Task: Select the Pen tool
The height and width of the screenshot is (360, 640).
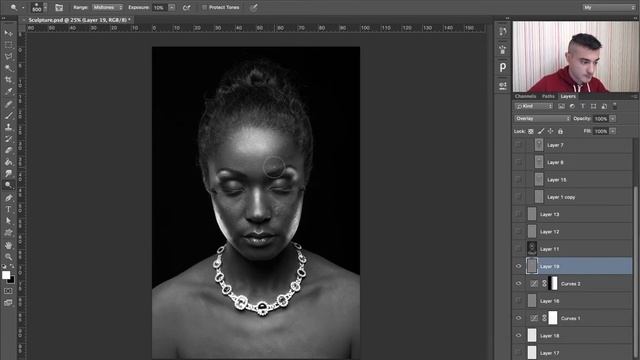Action: point(8,198)
